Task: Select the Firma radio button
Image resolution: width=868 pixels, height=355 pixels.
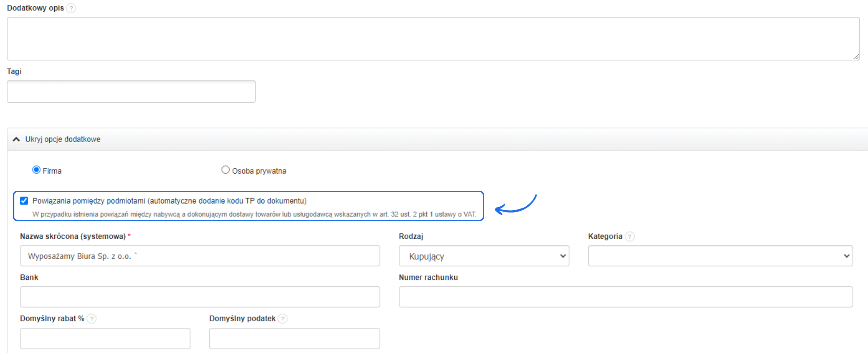Action: [x=36, y=170]
